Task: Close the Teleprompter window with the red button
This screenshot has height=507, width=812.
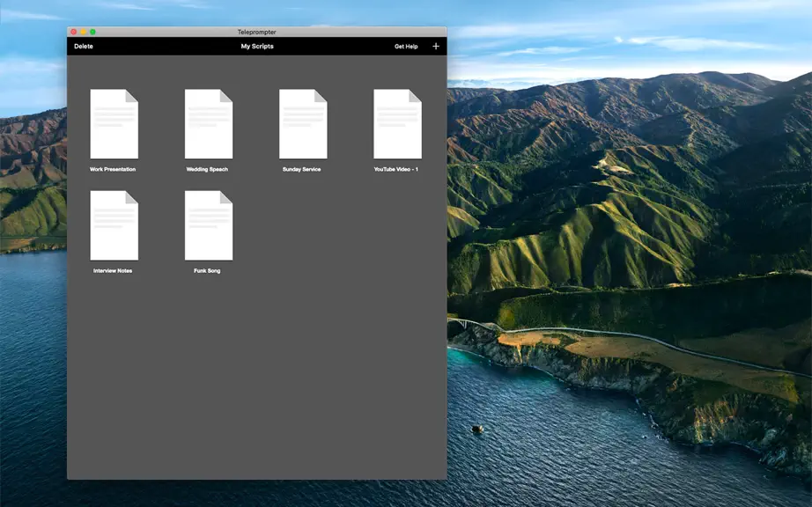Action: point(73,32)
